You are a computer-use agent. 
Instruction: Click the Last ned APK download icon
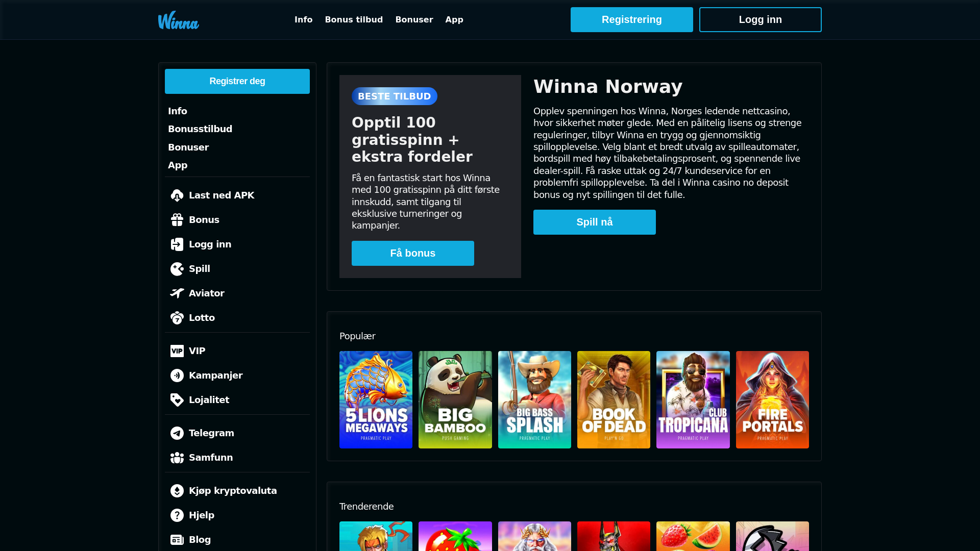tap(177, 195)
